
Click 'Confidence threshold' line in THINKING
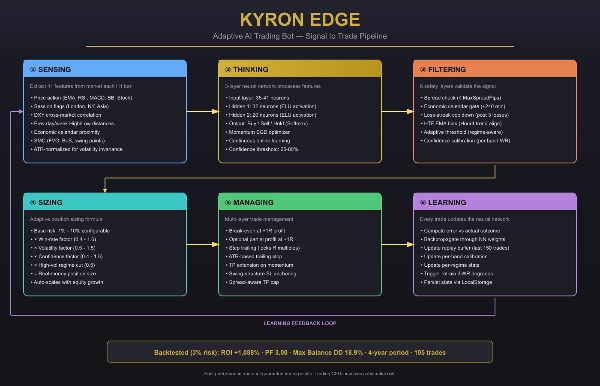coord(262,149)
